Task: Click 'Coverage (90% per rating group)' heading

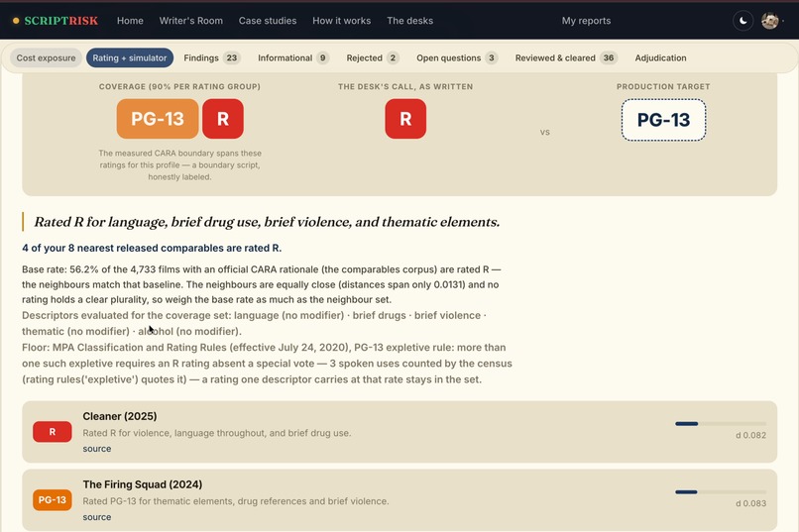Action: (x=179, y=86)
